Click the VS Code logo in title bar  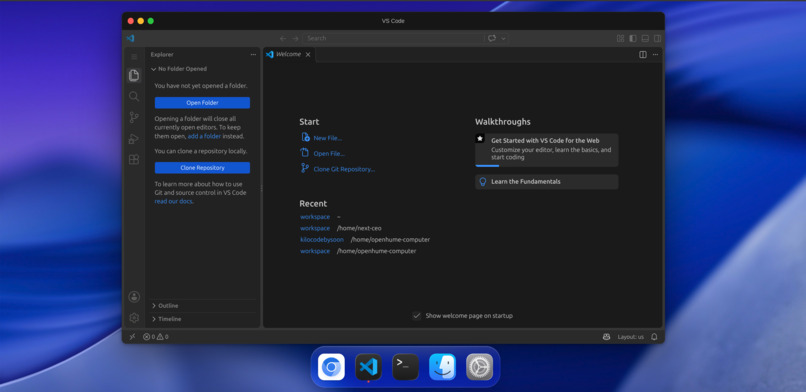(130, 38)
